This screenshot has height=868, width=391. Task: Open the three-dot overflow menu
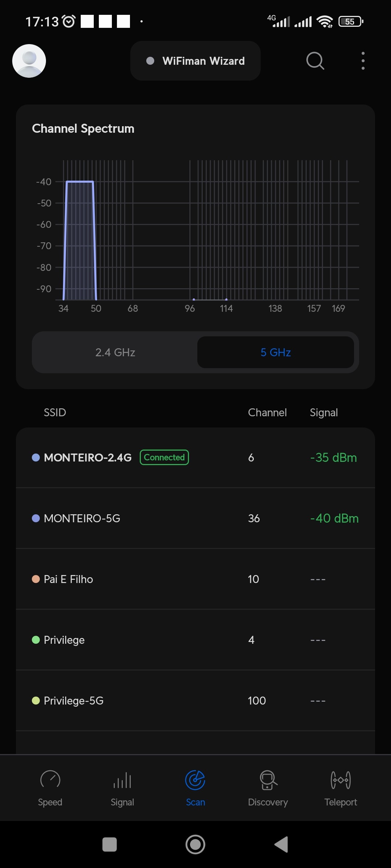coord(363,61)
